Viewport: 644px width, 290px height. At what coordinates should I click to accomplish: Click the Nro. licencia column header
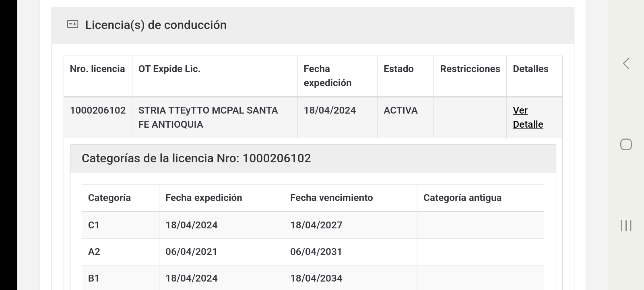[97, 69]
